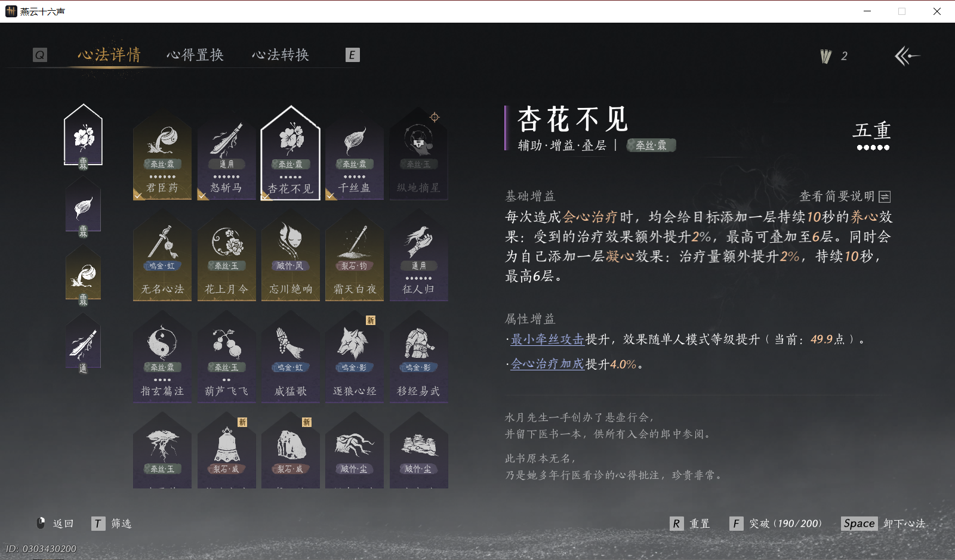The width and height of the screenshot is (955, 560).
Task: Toggle 查看简要说明 brief description
Action: [845, 196]
